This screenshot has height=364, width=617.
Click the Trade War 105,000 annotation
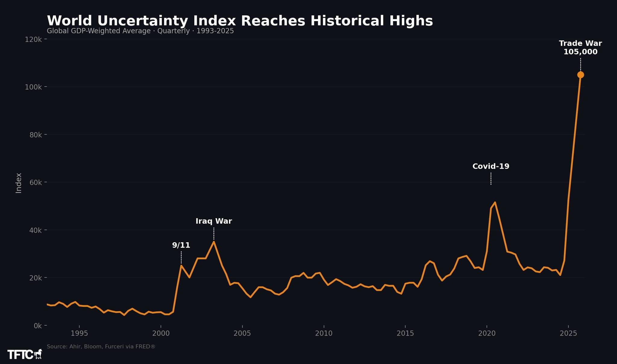[580, 48]
